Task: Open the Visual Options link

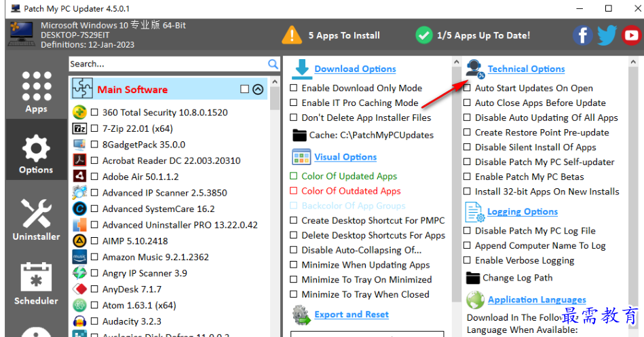Action: (345, 157)
